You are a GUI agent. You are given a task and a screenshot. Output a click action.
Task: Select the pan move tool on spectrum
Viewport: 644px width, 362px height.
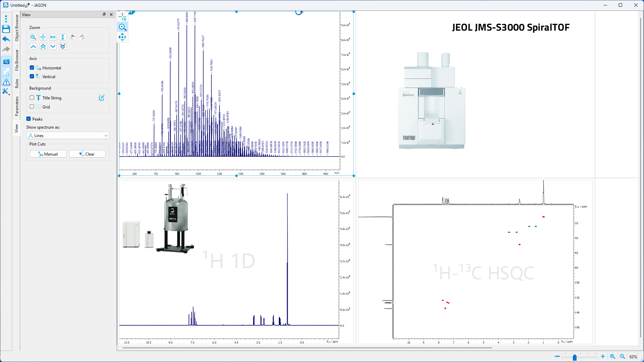click(122, 37)
